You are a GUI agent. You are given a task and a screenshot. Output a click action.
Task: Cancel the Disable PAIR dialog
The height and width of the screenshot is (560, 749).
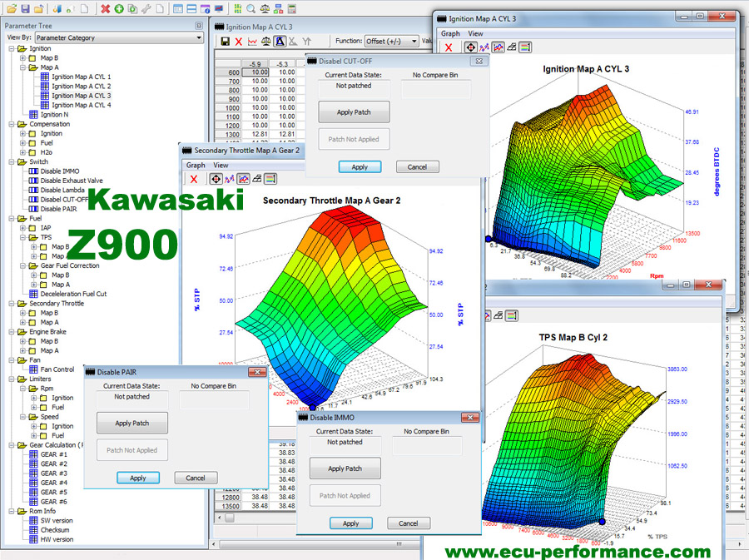[196, 478]
